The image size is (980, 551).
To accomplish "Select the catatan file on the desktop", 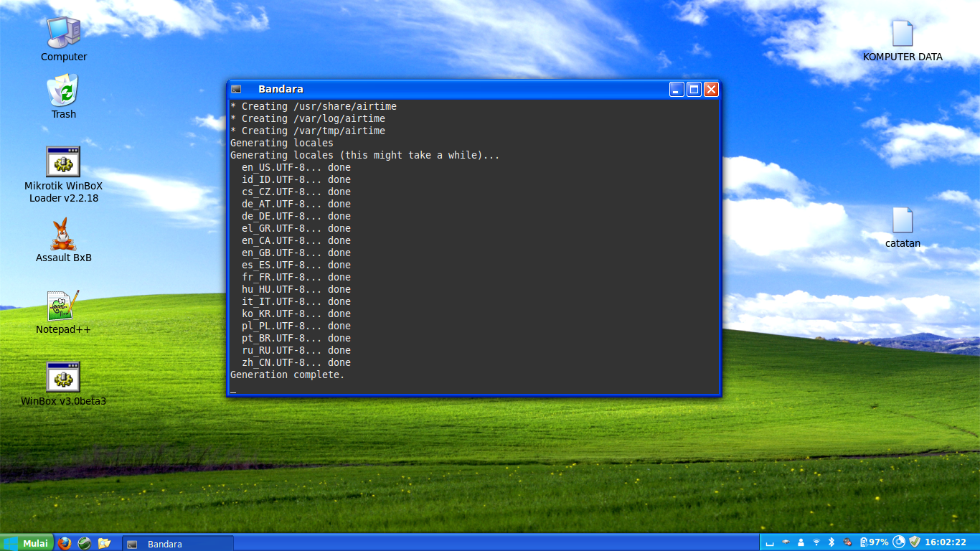I will coord(903,220).
